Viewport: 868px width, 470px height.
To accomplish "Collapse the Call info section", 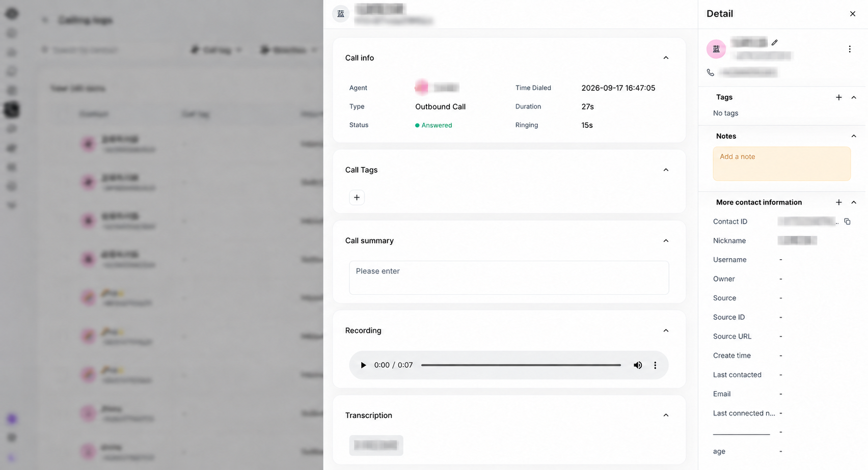I will pos(666,58).
